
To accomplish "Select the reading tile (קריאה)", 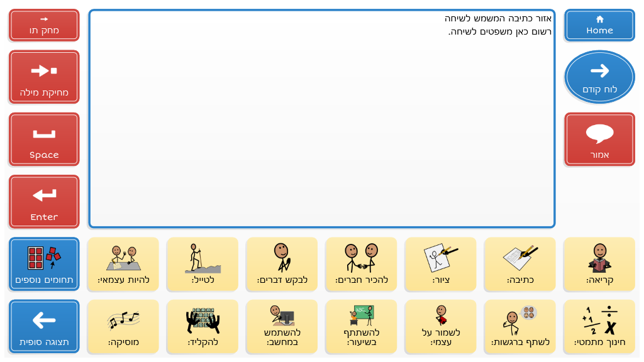I will tap(599, 264).
